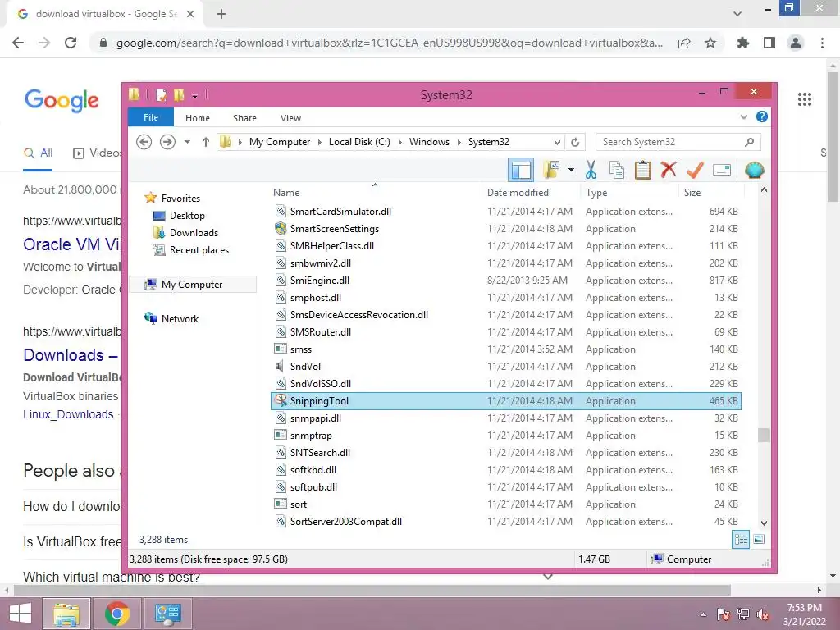Open the File ribbon tab

151,117
